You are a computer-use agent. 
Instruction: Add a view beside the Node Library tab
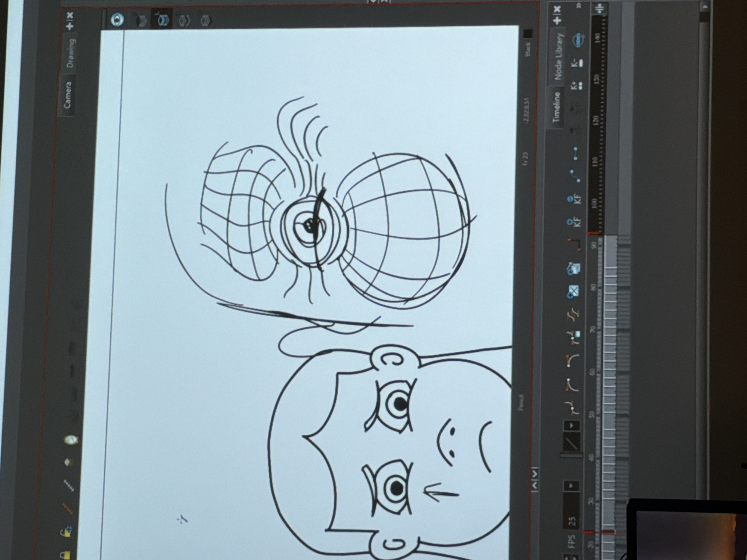click(x=558, y=20)
